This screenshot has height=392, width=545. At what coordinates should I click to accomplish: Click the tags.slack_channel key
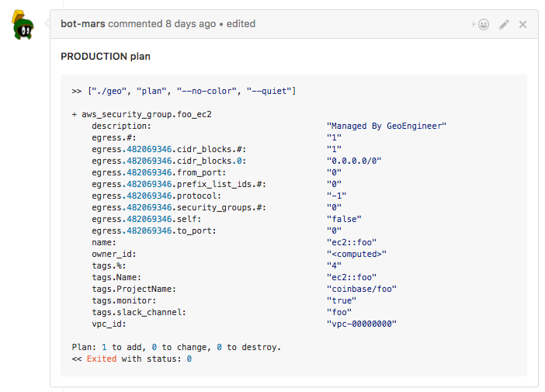tap(139, 312)
